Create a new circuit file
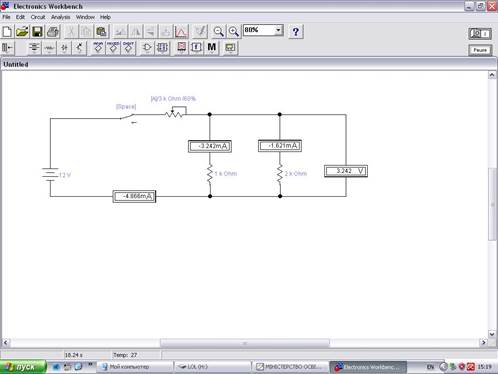 pos(7,32)
